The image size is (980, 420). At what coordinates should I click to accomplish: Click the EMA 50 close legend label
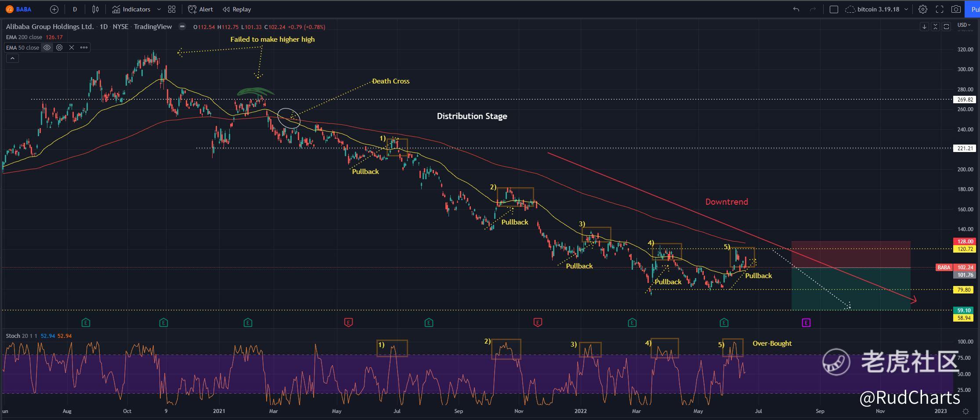pos(22,47)
